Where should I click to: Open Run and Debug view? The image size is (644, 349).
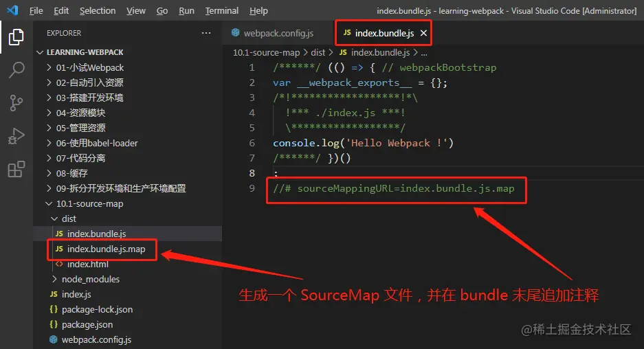pyautogui.click(x=16, y=136)
